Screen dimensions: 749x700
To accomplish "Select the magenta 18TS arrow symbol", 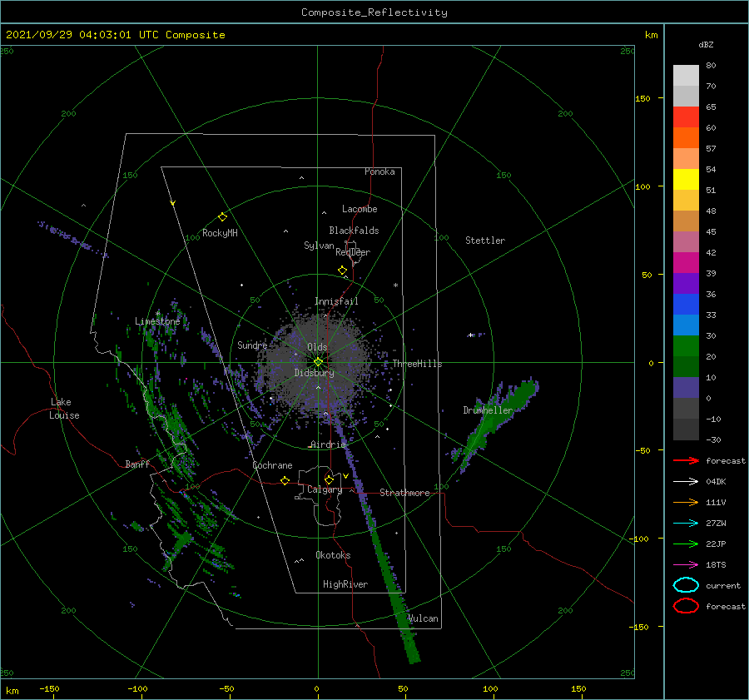I will (x=686, y=564).
